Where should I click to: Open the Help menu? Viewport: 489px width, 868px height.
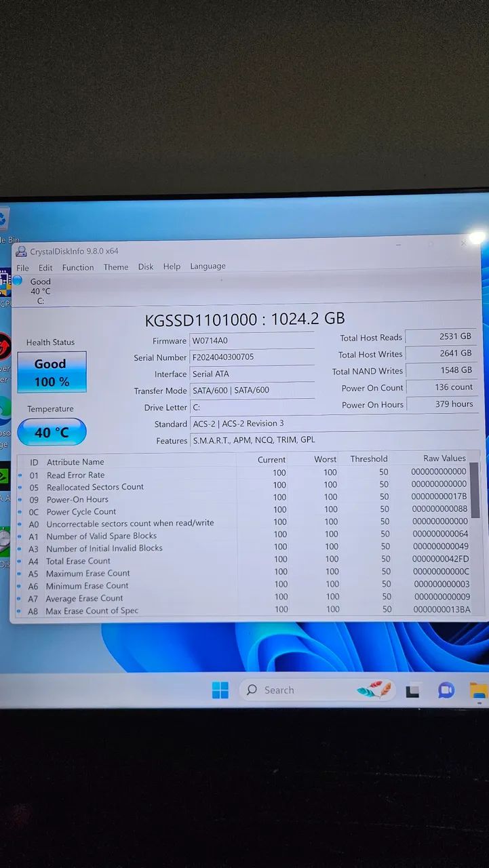pyautogui.click(x=172, y=267)
